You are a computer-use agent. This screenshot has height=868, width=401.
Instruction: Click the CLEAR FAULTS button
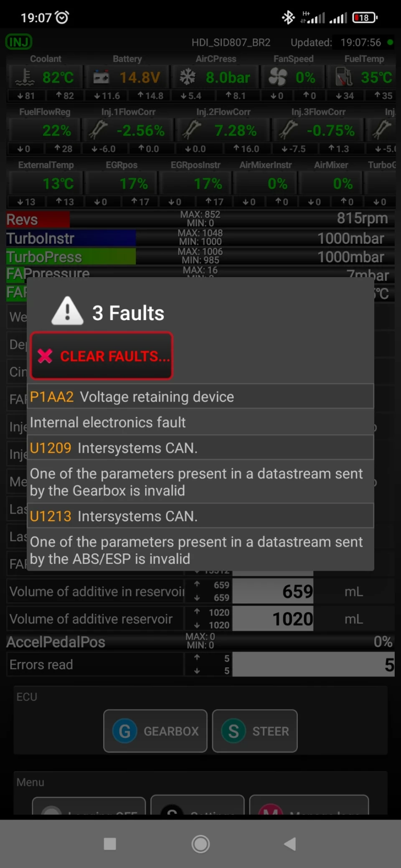102,356
